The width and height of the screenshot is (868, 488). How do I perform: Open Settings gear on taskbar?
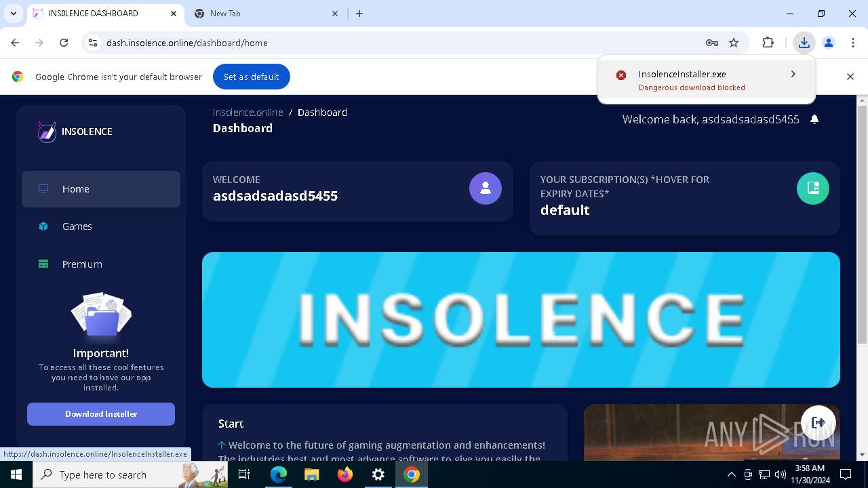click(x=378, y=474)
